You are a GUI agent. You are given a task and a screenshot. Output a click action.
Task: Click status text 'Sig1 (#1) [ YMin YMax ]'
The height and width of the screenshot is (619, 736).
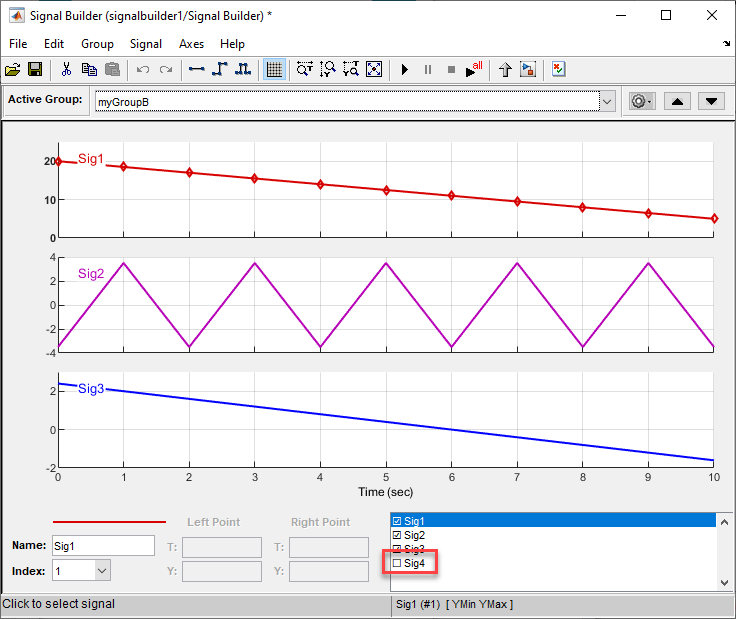click(454, 604)
